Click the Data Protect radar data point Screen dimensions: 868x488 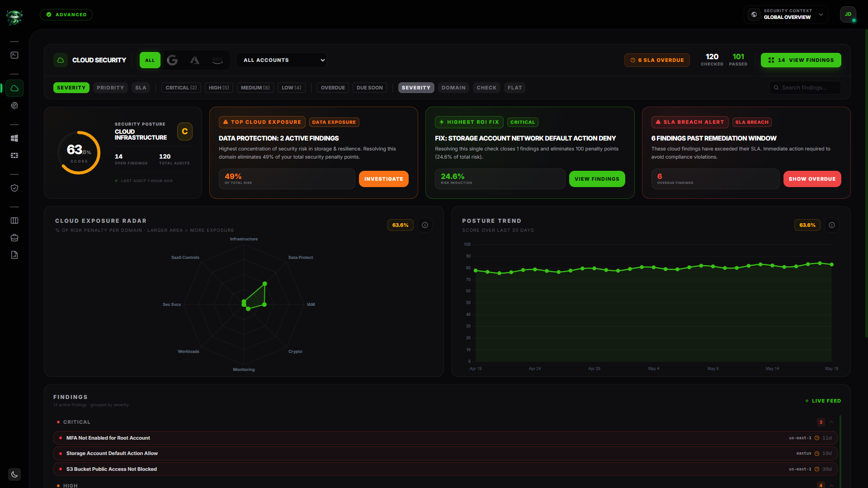pyautogui.click(x=265, y=284)
